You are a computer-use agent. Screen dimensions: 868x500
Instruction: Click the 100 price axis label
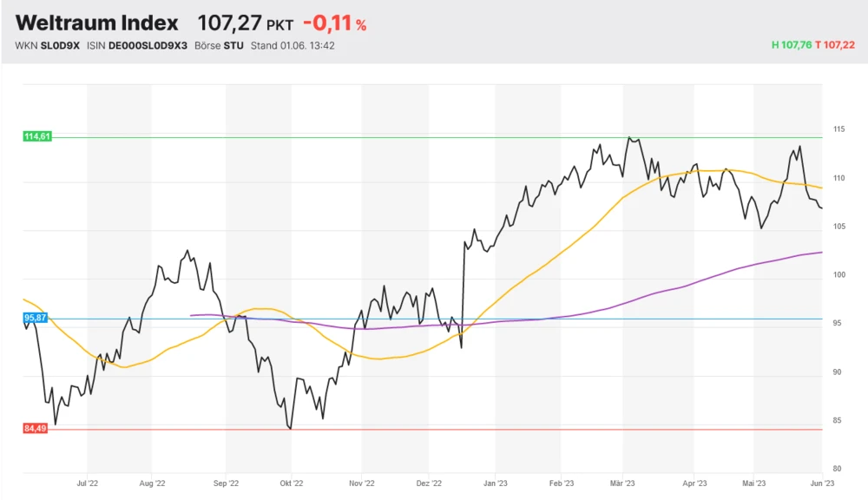(838, 275)
